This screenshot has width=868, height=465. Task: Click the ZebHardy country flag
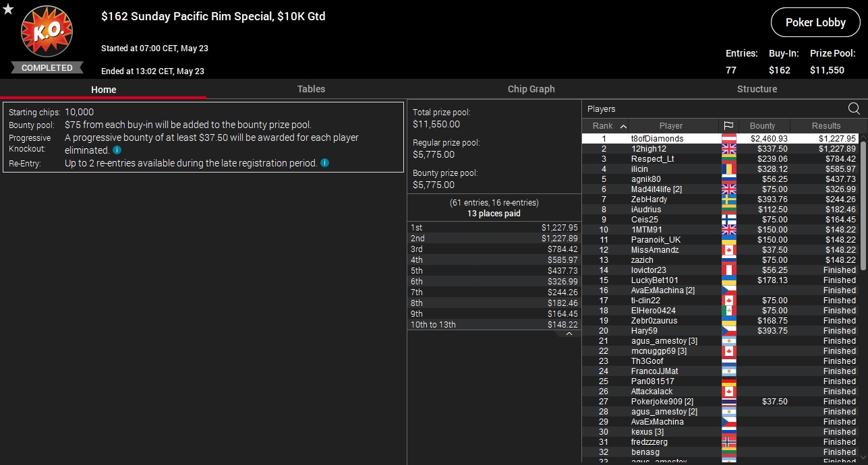pyautogui.click(x=728, y=199)
